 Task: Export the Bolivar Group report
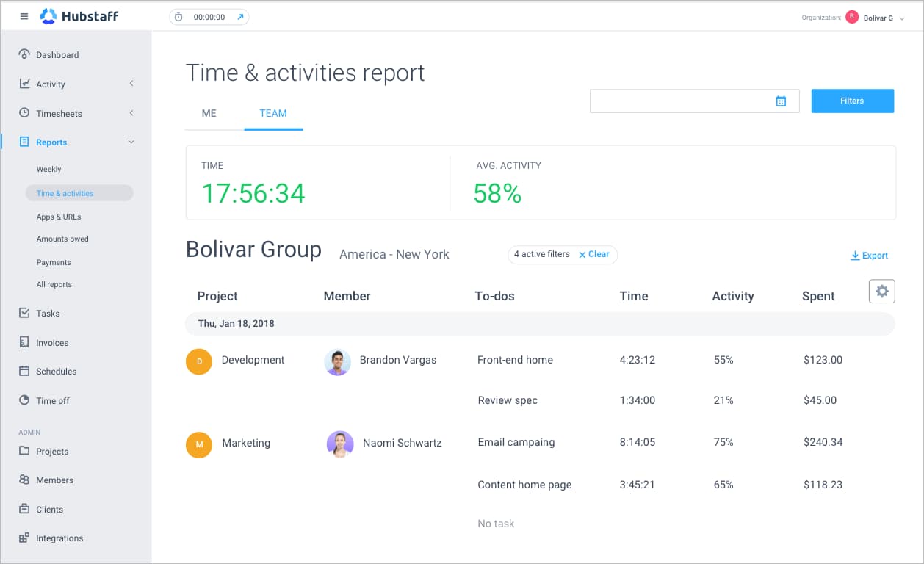click(x=870, y=255)
